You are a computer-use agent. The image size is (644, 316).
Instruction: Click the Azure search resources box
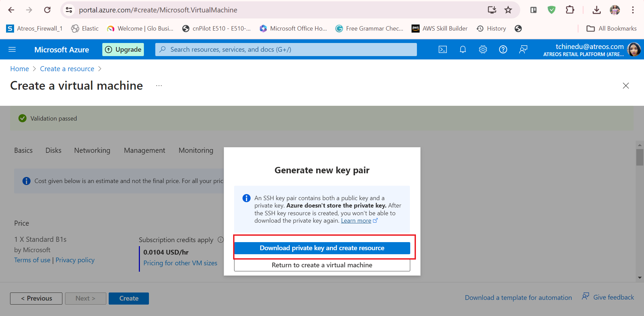pos(286,50)
